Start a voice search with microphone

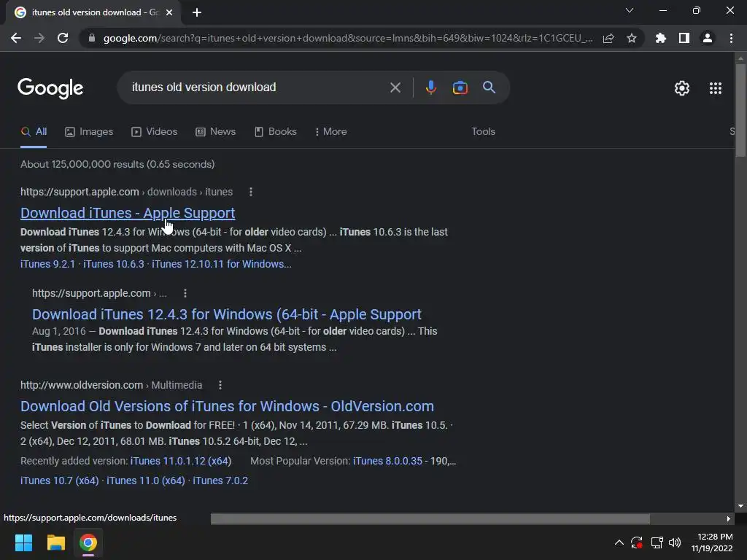point(430,87)
